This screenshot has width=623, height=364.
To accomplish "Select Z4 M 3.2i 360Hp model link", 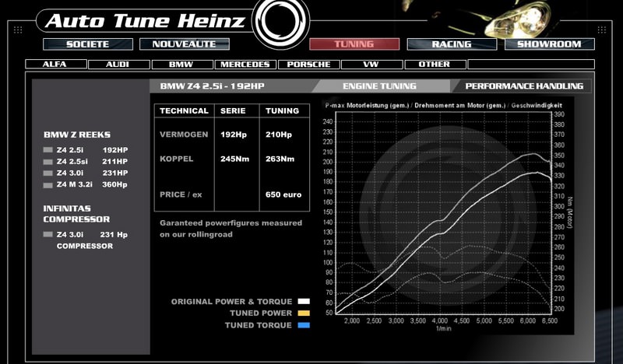I will pyautogui.click(x=92, y=184).
